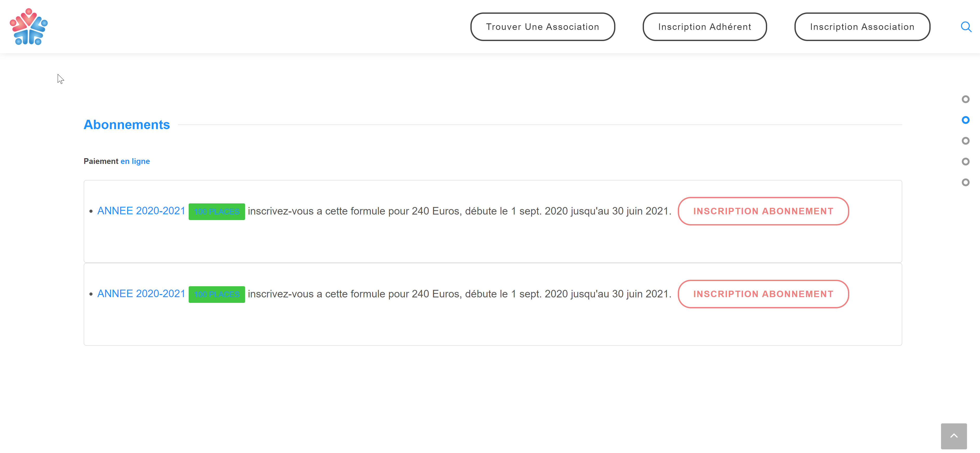This screenshot has width=980, height=453.
Task: Open Inscription Association menu item
Action: pos(862,27)
